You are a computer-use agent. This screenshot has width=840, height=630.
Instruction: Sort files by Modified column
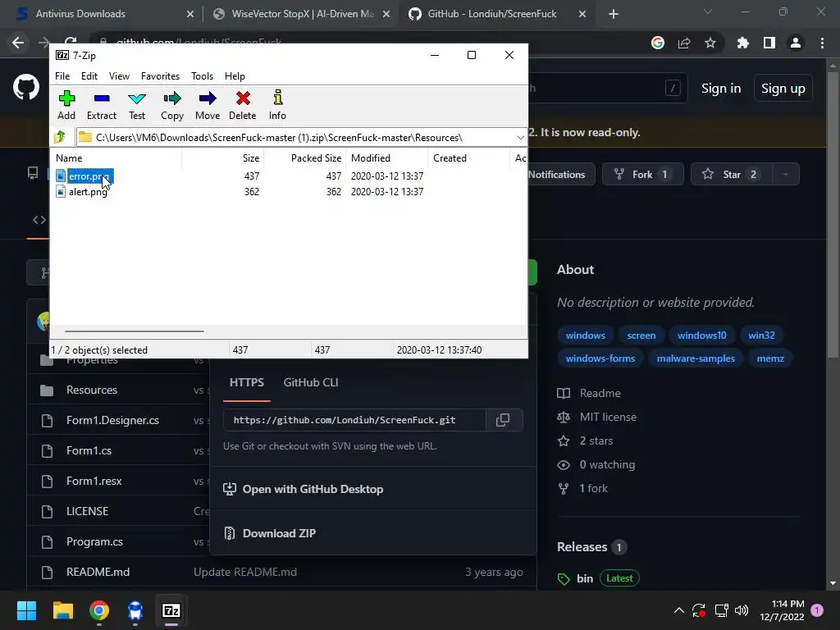point(387,158)
